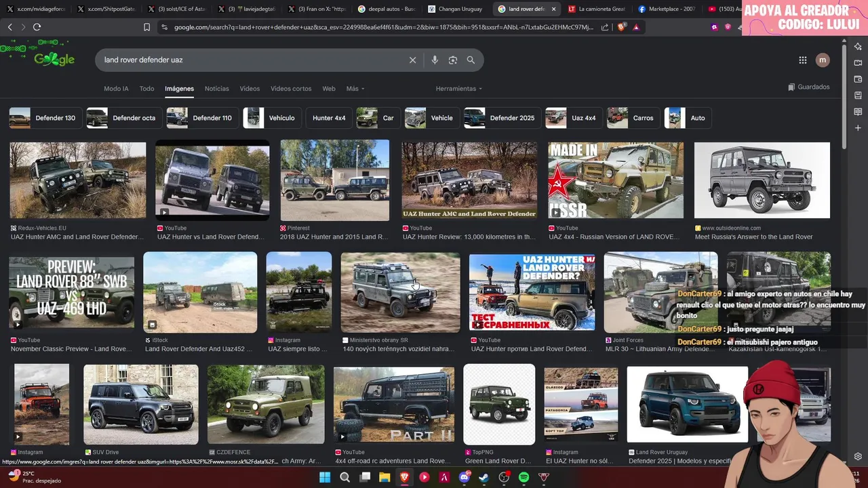Open the Made in USSR UAZ video thumbnail

point(616,180)
